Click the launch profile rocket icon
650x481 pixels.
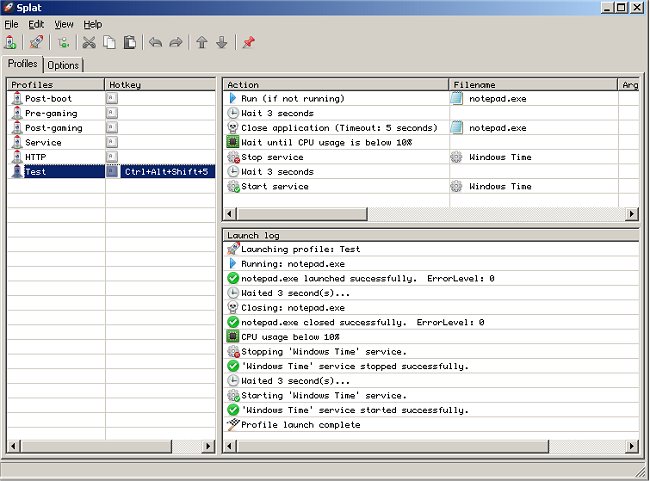(37, 42)
